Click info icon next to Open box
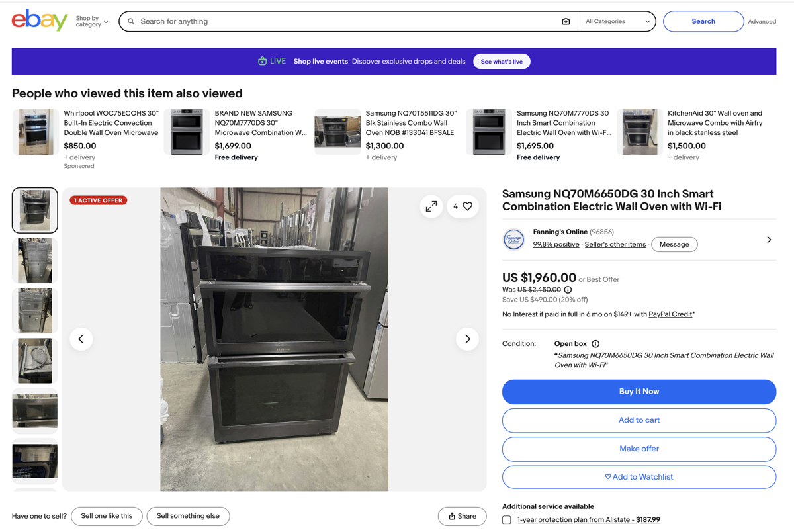The height and width of the screenshot is (532, 794). click(x=595, y=344)
